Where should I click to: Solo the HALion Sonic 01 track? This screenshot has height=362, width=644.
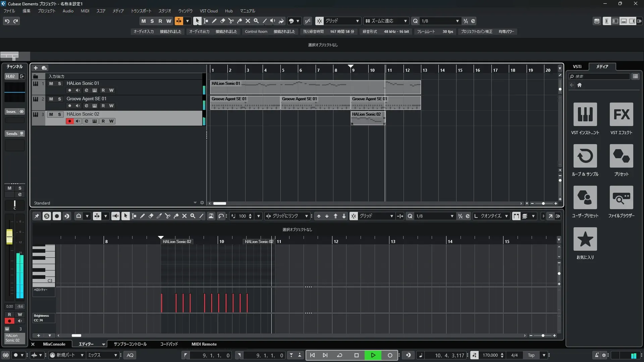click(x=59, y=83)
